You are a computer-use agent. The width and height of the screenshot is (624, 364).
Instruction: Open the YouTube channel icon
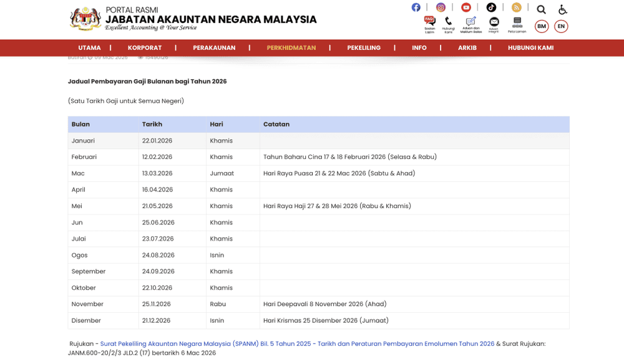point(466,7)
